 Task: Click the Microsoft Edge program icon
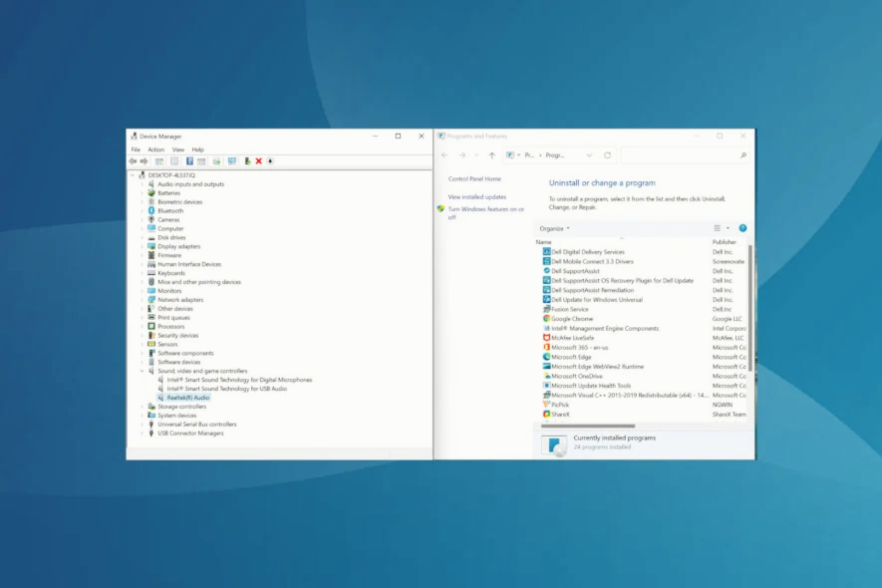point(547,357)
